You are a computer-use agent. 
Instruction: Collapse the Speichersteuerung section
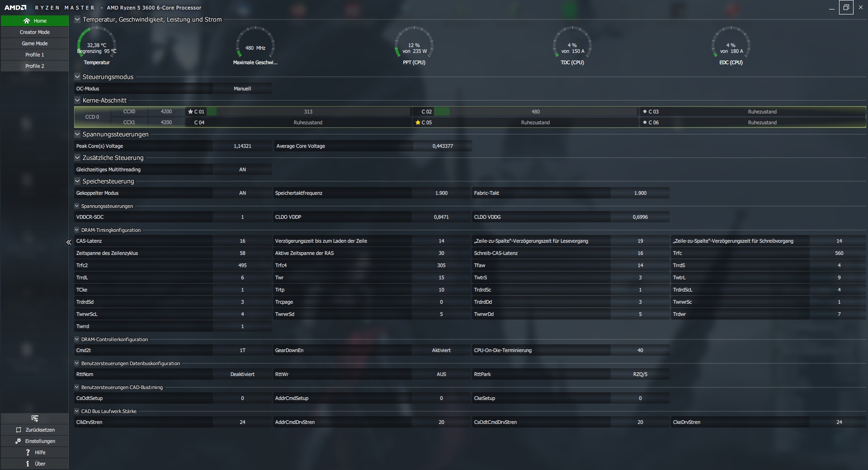point(77,181)
